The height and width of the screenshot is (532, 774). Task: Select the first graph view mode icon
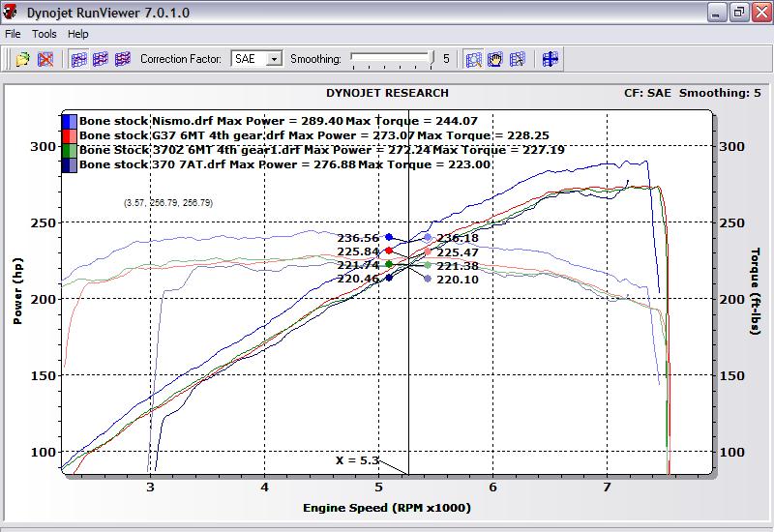pos(78,59)
